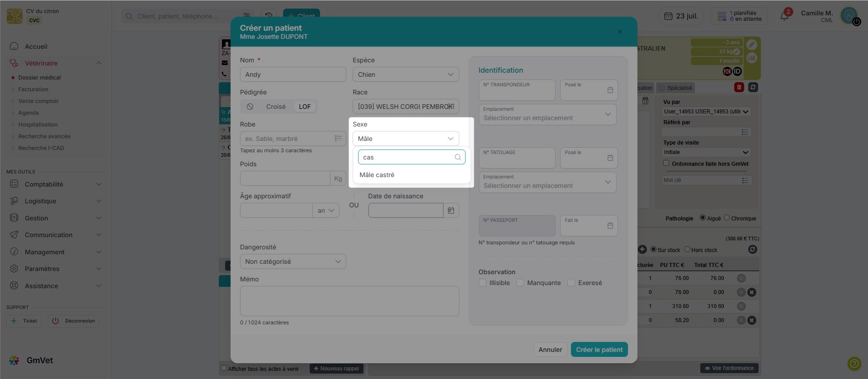Open calendar icon for transpondeur Posé le
The image size is (868, 379).
(610, 90)
